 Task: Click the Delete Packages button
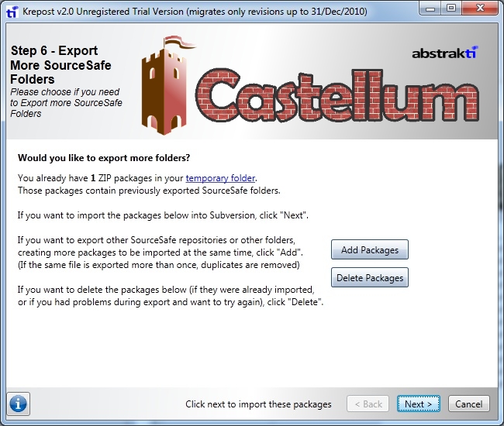370,277
